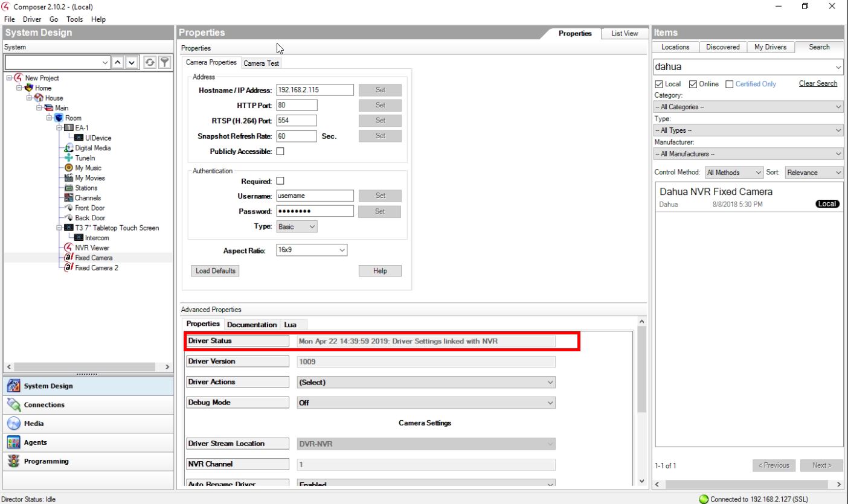848x504 pixels.
Task: Enable the Certified Only filter
Action: (729, 84)
